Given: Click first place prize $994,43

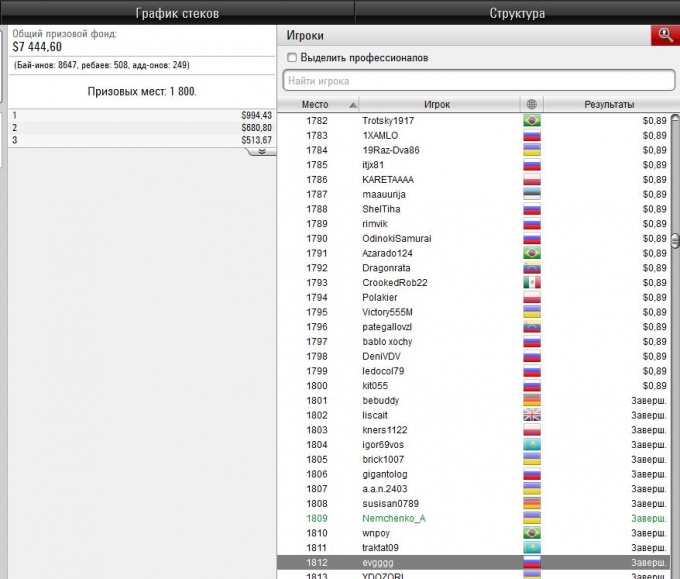Looking at the screenshot, I should point(256,115).
